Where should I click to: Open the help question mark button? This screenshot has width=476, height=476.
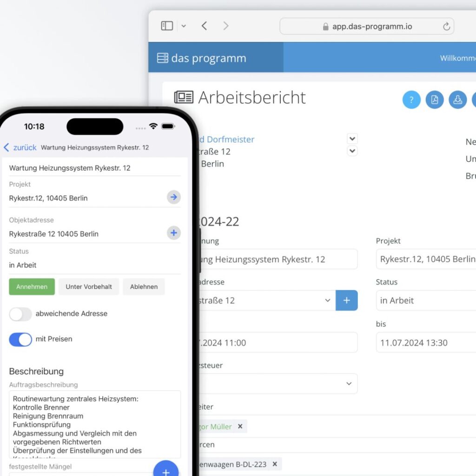[x=411, y=99]
